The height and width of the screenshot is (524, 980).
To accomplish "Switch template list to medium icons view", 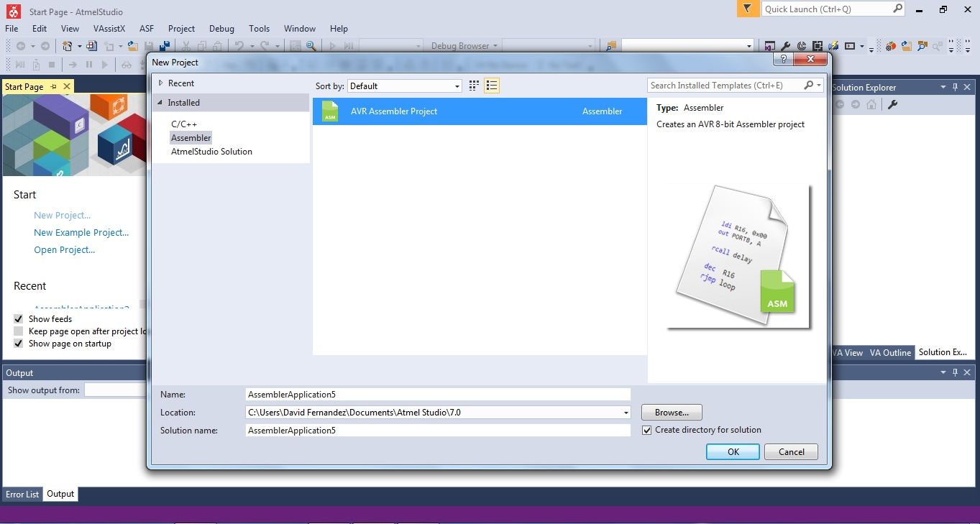I will [492, 85].
